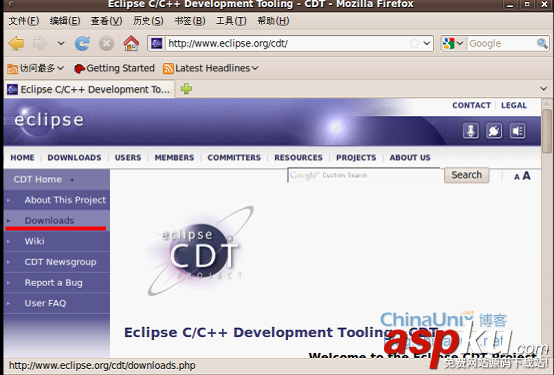Click the greyed forward arrow button
Image resolution: width=554 pixels, height=375 pixels.
(x=40, y=43)
